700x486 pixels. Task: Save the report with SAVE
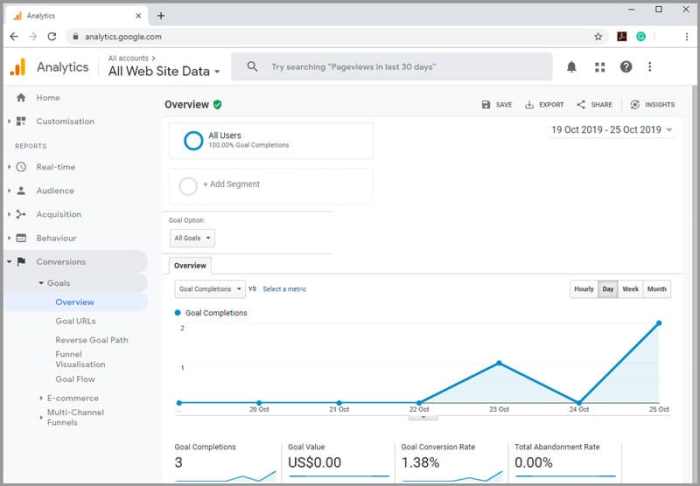tap(497, 104)
